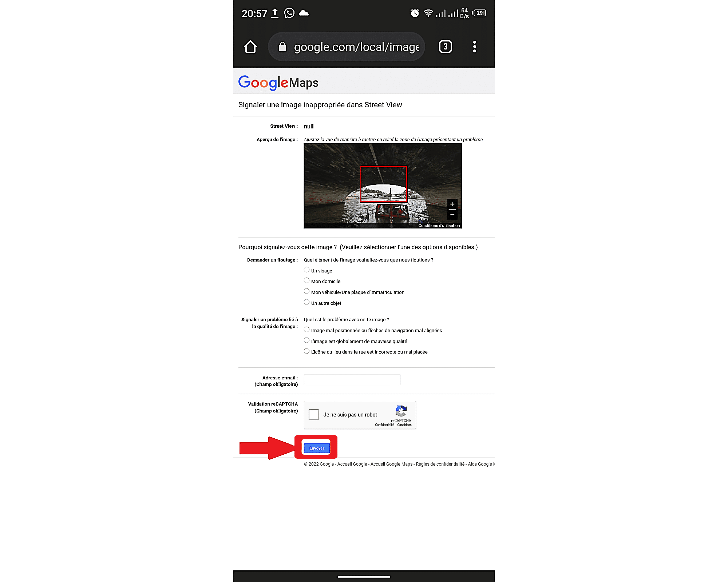Click the browser tabs count icon (3)
This screenshot has height=582, width=728.
click(445, 46)
